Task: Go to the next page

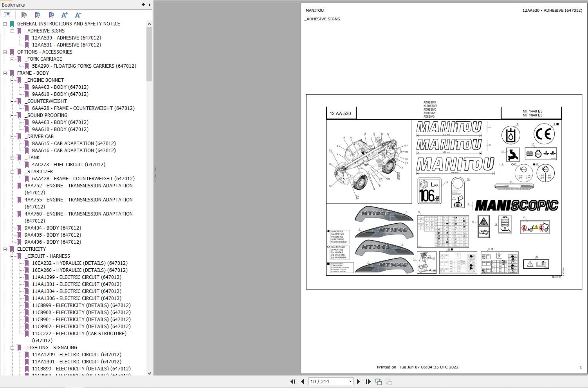Action: [358, 381]
